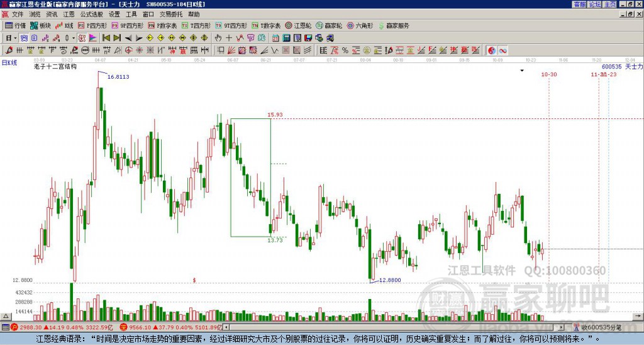Toggle the infinity loop icon
Image resolution: width=644 pixels, height=345 pixels.
point(502,50)
